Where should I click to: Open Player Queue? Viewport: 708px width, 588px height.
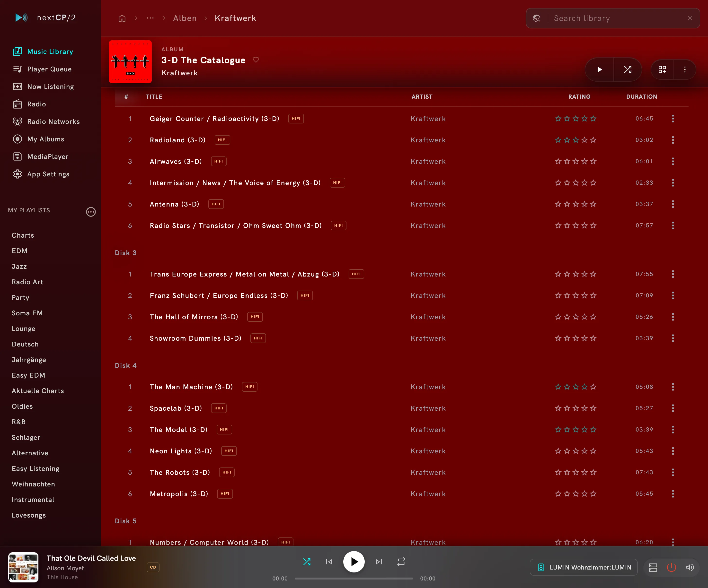click(42, 69)
